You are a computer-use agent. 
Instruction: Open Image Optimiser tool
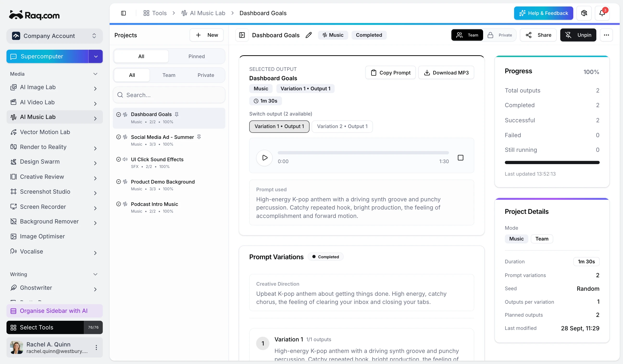(54, 236)
